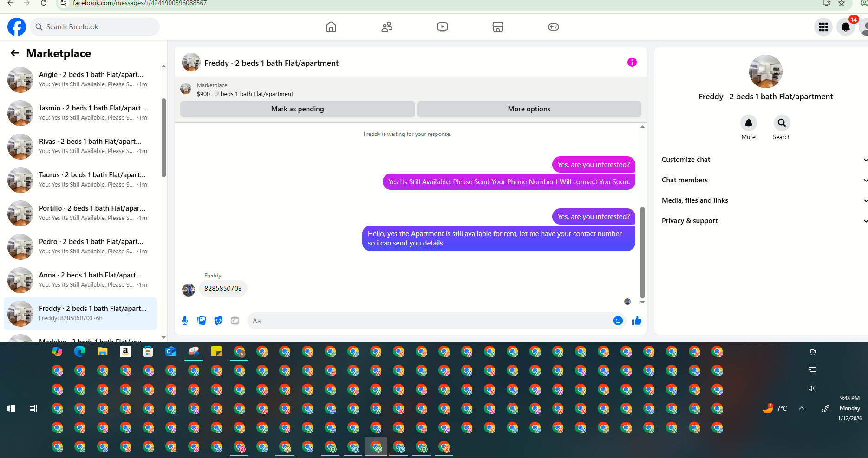Click the chat header title Freddy
This screenshot has height=458, width=868.
[x=271, y=63]
